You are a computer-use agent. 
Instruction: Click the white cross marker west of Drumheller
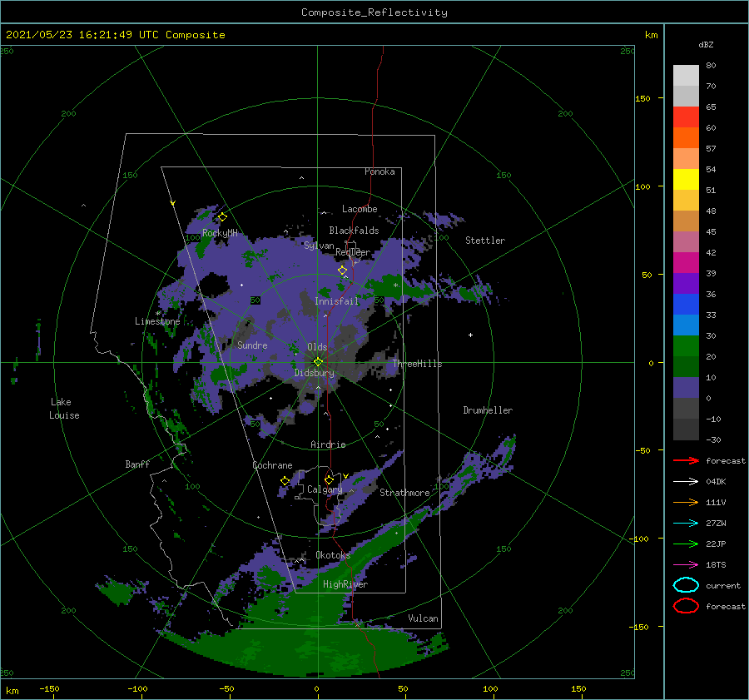pyautogui.click(x=470, y=335)
